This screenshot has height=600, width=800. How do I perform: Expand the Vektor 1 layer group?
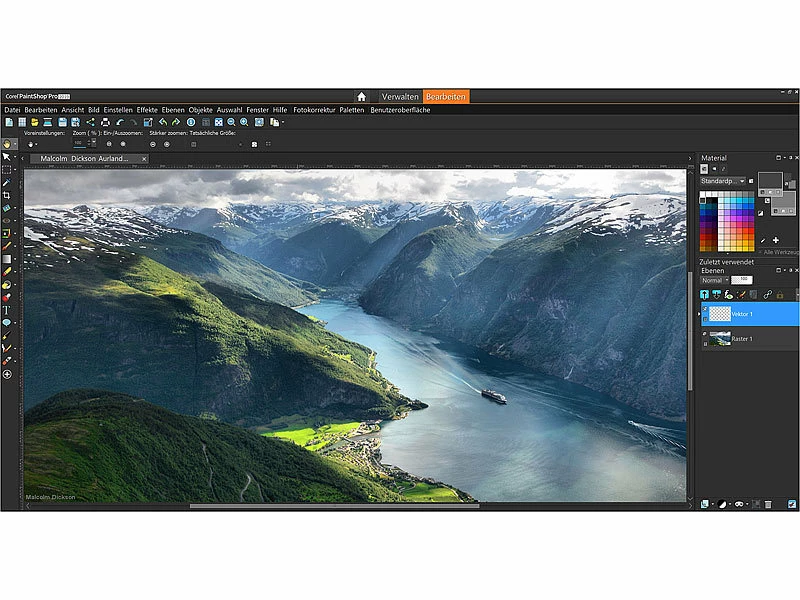point(699,315)
